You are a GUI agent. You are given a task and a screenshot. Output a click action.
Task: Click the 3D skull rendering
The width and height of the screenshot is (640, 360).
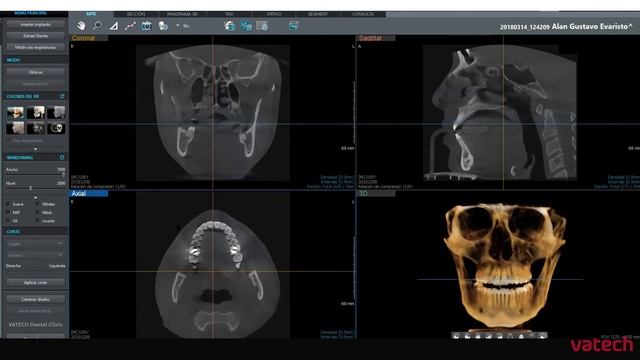tap(505, 265)
